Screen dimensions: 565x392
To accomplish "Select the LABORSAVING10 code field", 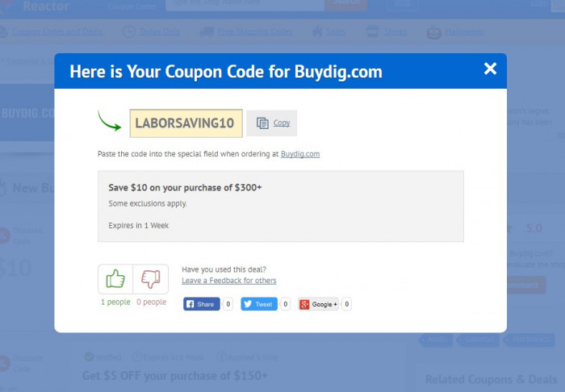I will pyautogui.click(x=186, y=123).
